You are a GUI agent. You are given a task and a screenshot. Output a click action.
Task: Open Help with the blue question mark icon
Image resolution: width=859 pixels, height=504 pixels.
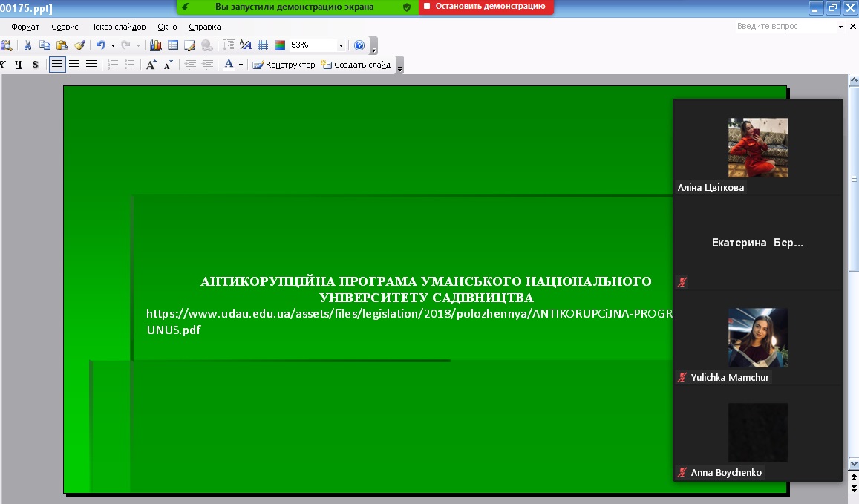[359, 45]
